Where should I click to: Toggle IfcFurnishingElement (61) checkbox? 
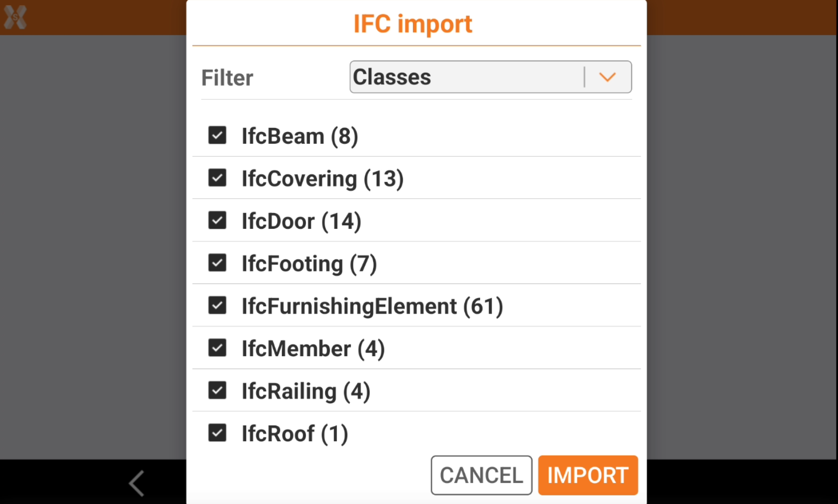(217, 305)
